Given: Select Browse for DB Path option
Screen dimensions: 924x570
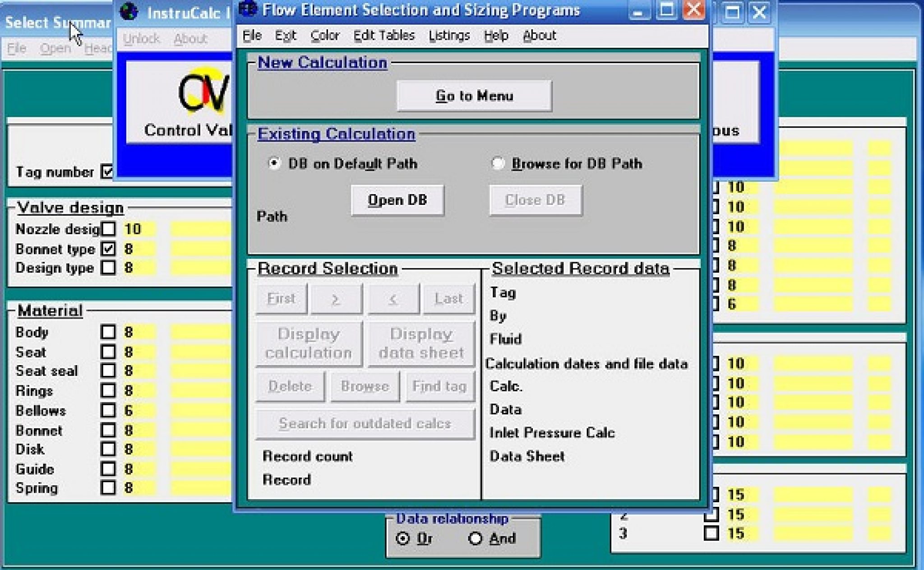Looking at the screenshot, I should coord(498,163).
